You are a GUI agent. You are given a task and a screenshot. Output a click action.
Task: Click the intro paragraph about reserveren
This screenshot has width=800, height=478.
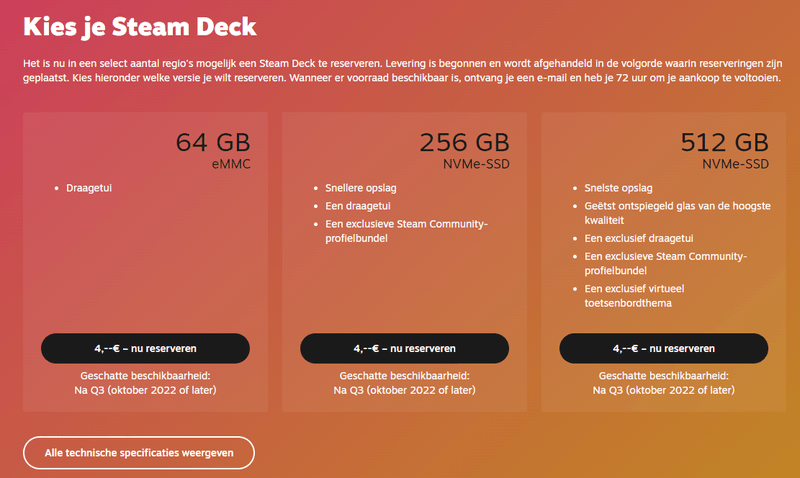pyautogui.click(x=400, y=72)
